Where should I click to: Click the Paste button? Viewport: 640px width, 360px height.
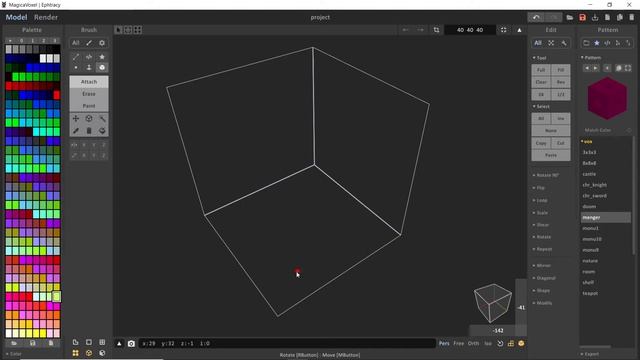(551, 155)
